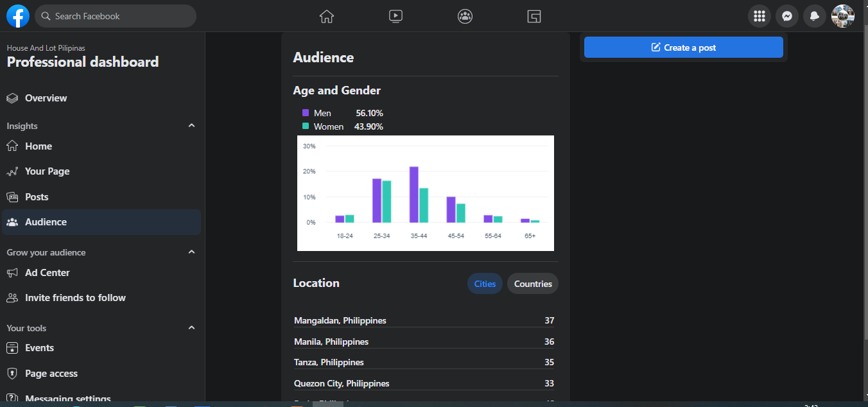Click the House And Lot Pilipinas page name

[46, 48]
